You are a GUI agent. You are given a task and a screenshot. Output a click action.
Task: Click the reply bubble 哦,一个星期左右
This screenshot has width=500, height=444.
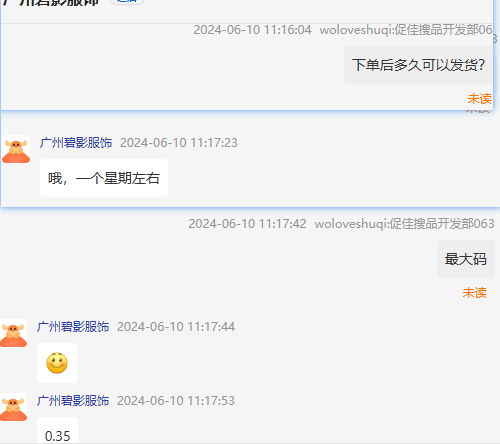pos(104,178)
